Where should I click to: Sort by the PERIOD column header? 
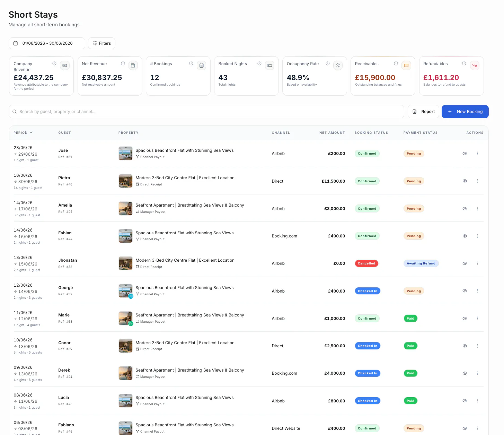(23, 133)
